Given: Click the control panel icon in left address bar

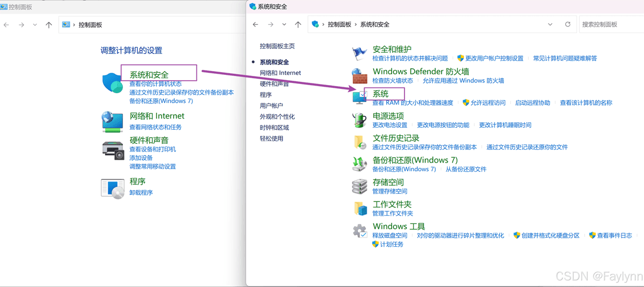Looking at the screenshot, I should (66, 25).
